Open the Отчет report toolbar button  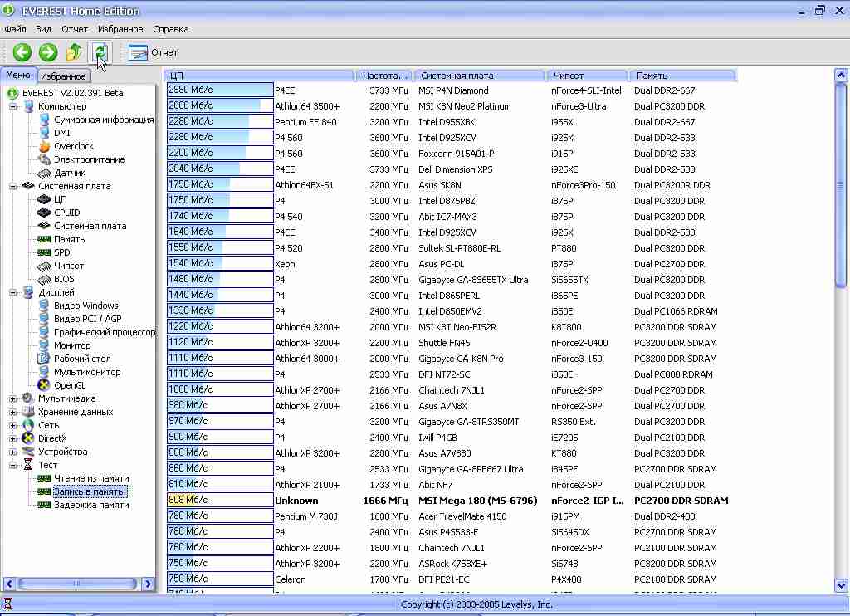pos(154,52)
